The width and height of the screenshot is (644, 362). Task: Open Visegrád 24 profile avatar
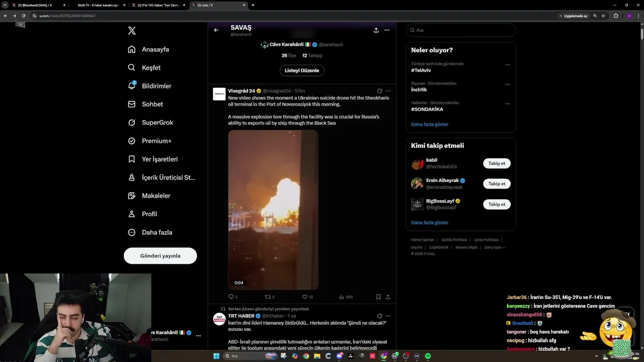click(219, 94)
